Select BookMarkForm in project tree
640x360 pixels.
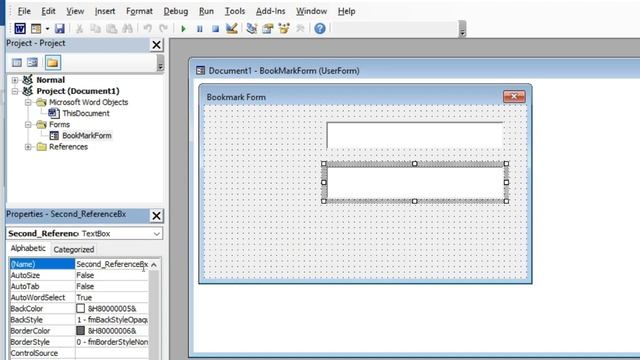coord(87,136)
